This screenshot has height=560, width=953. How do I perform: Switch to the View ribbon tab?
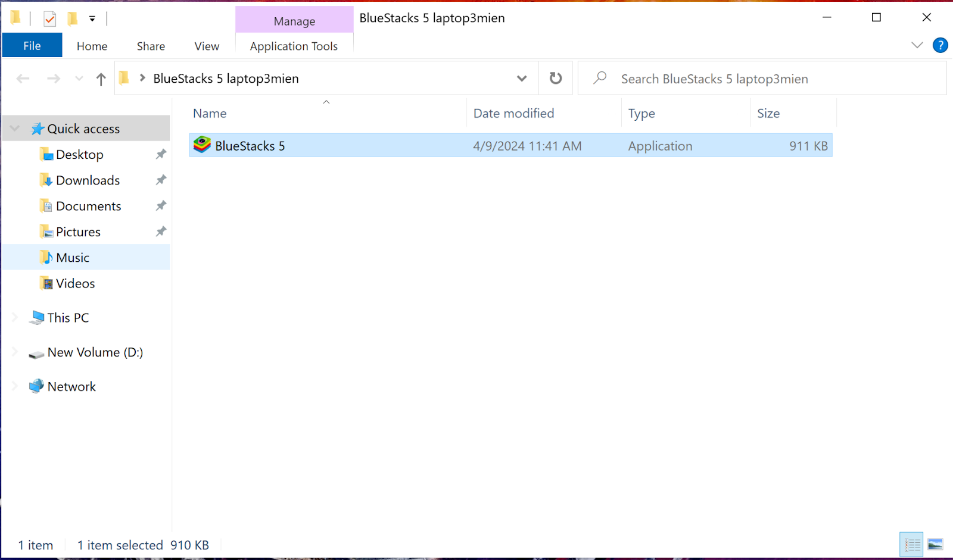pyautogui.click(x=207, y=46)
